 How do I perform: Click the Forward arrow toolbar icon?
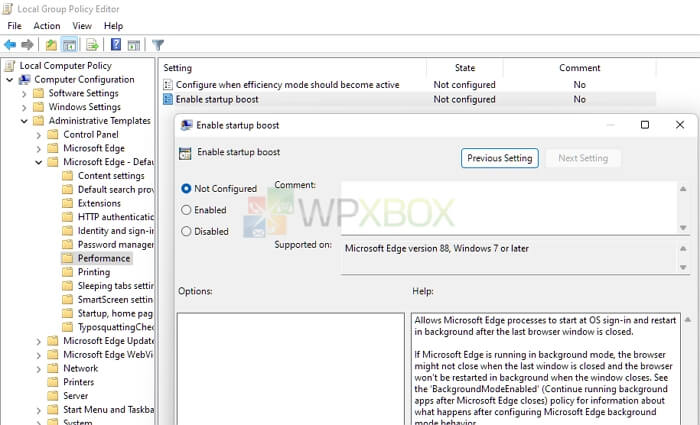[x=28, y=45]
